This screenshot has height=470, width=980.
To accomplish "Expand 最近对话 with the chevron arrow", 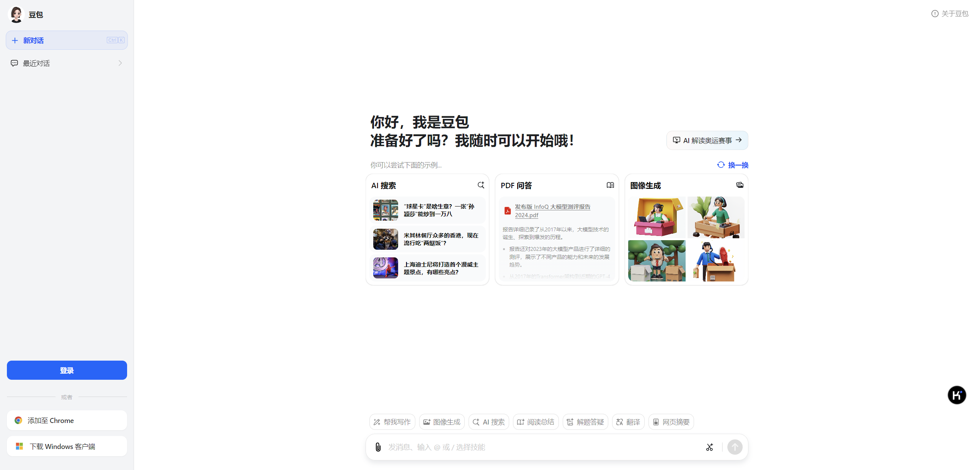I will point(120,63).
